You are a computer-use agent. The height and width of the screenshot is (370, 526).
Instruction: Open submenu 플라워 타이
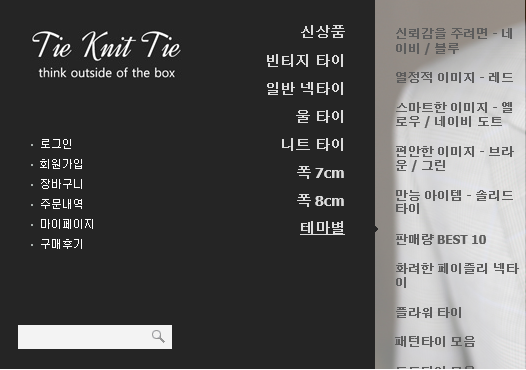pyautogui.click(x=428, y=313)
